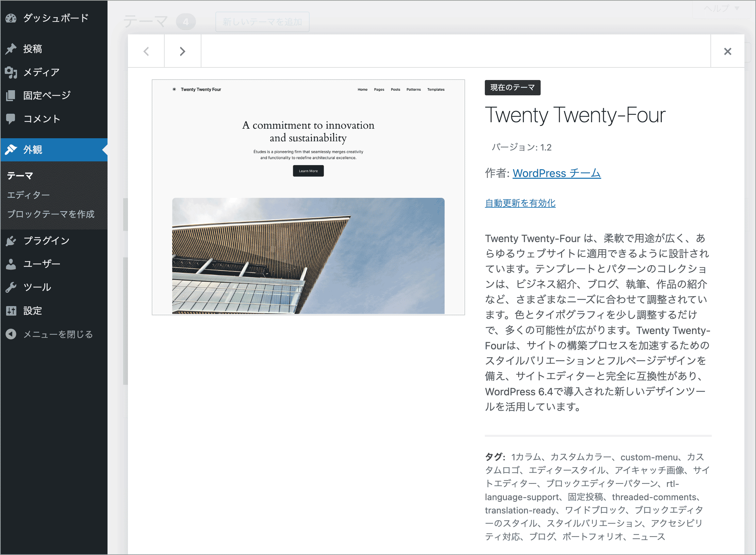
Task: Click the 固定ページ pages icon
Action: [11, 95]
